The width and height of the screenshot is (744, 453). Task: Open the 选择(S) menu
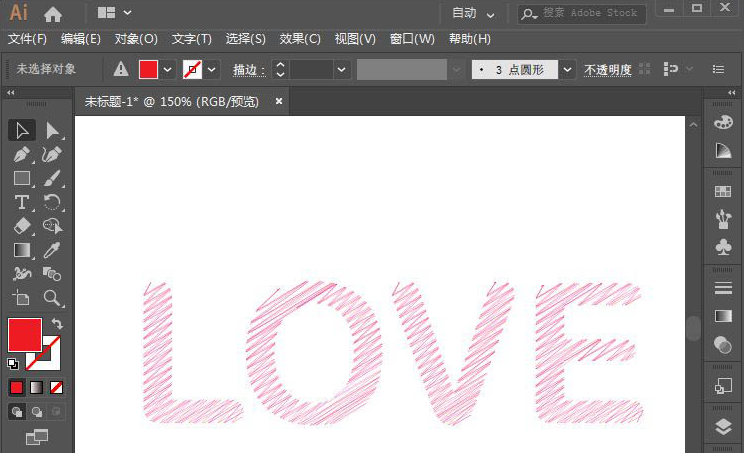(x=245, y=39)
